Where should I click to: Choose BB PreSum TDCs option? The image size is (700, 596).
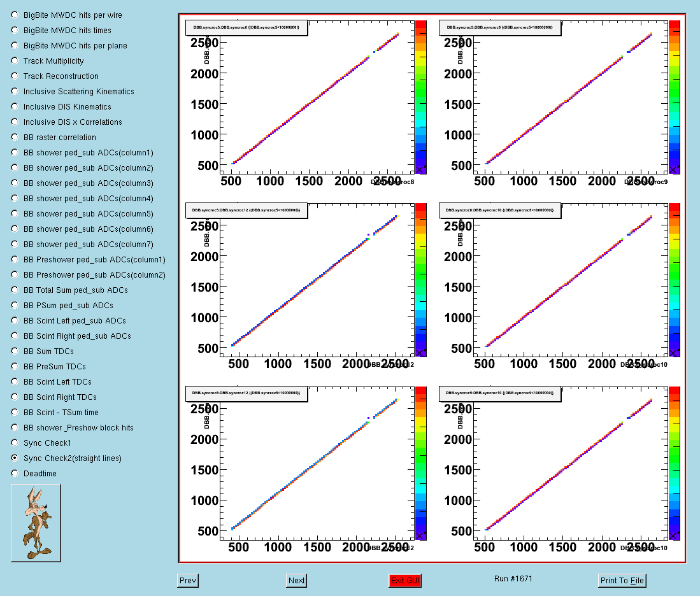coord(15,366)
